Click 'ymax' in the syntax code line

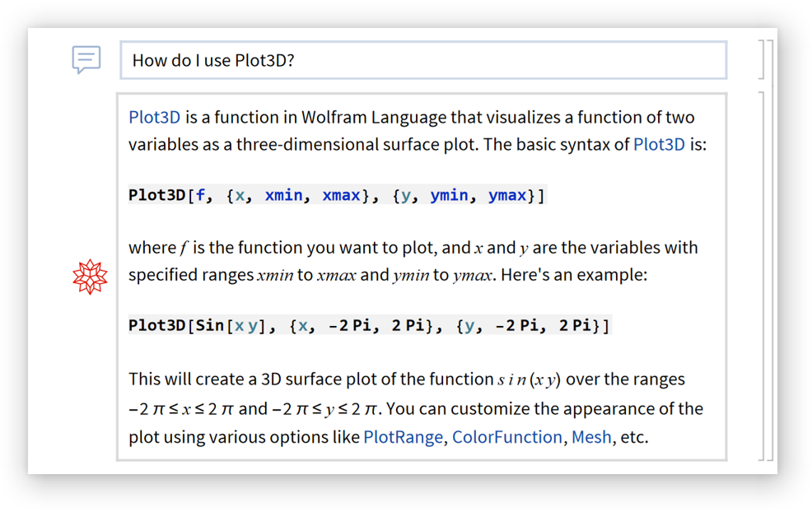(x=507, y=196)
